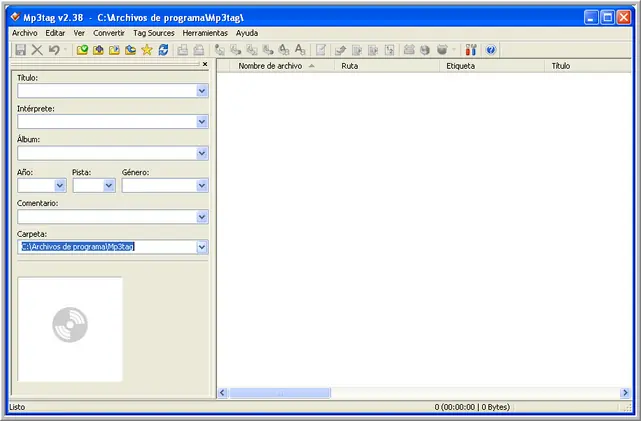This screenshot has width=641, height=421.
Task: Open Options with the red-blue tools icon
Action: [471, 50]
